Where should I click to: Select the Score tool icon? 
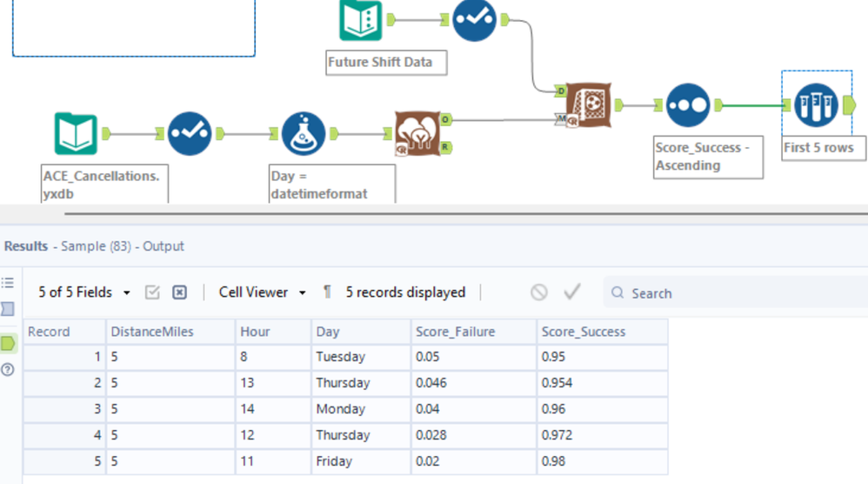point(590,105)
